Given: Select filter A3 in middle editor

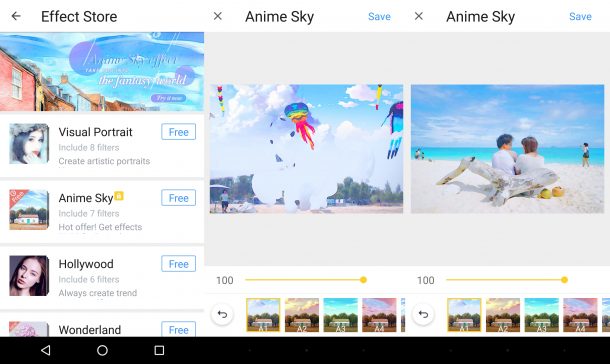Looking at the screenshot, I should (340, 315).
